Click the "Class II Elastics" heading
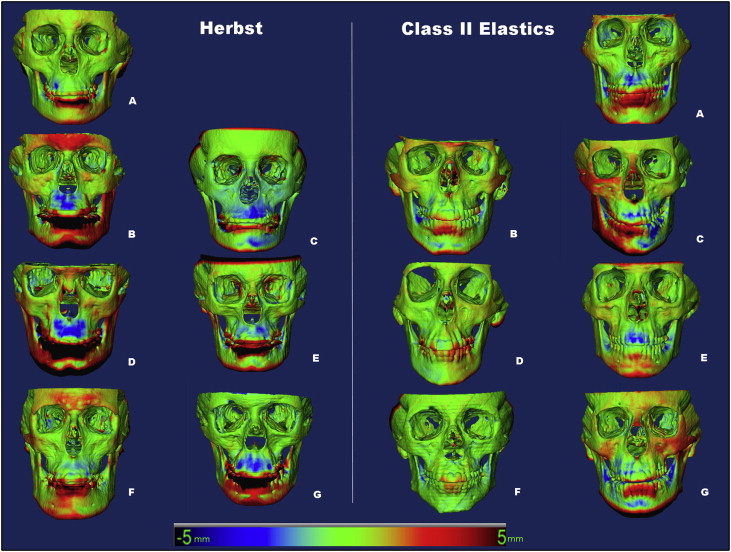The height and width of the screenshot is (552, 731). tap(478, 29)
